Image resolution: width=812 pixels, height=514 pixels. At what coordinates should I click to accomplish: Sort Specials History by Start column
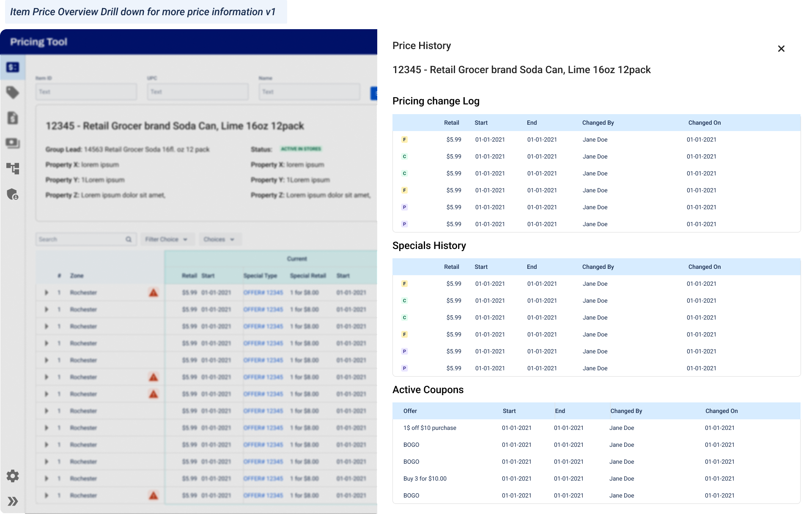tap(481, 267)
